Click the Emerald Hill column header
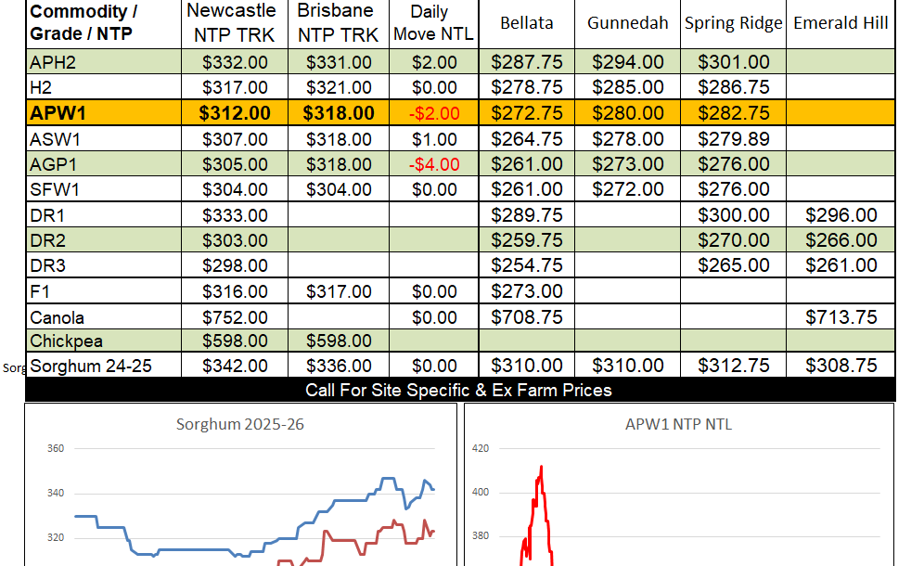The height and width of the screenshot is (566, 924). [x=841, y=23]
